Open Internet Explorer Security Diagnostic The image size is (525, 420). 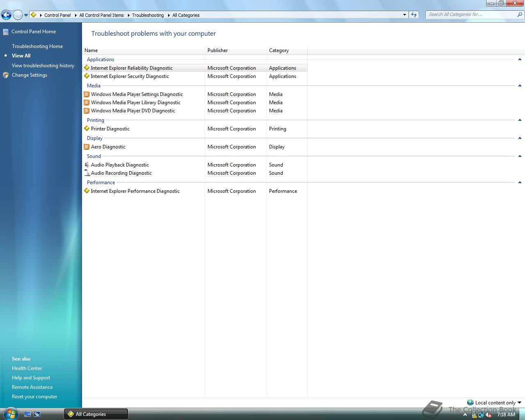pyautogui.click(x=130, y=76)
